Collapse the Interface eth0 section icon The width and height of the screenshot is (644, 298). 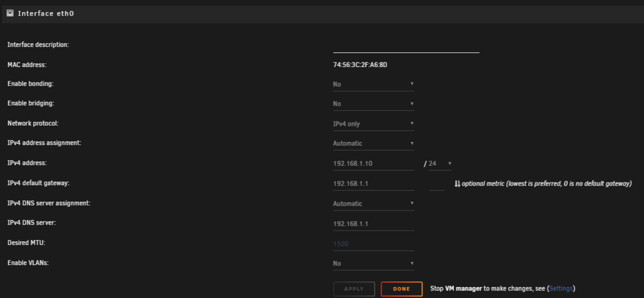10,14
